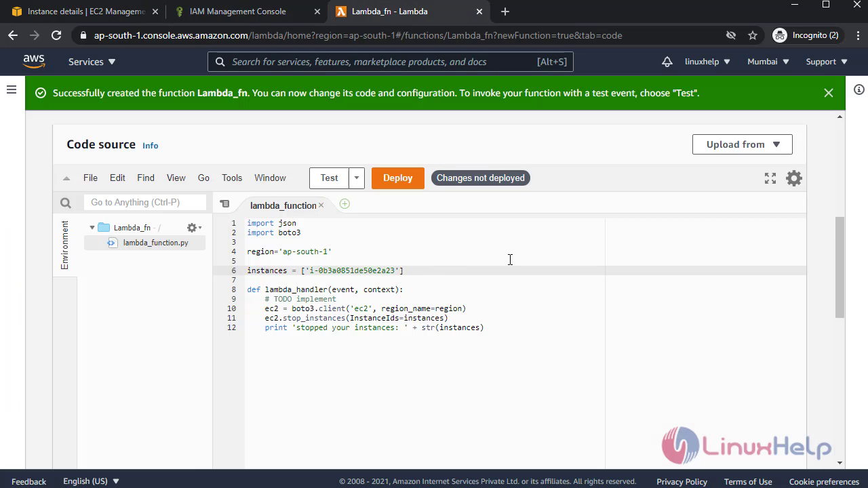Viewport: 868px width, 488px height.
Task: Switch to the lambda_function editor tab
Action: click(x=283, y=205)
